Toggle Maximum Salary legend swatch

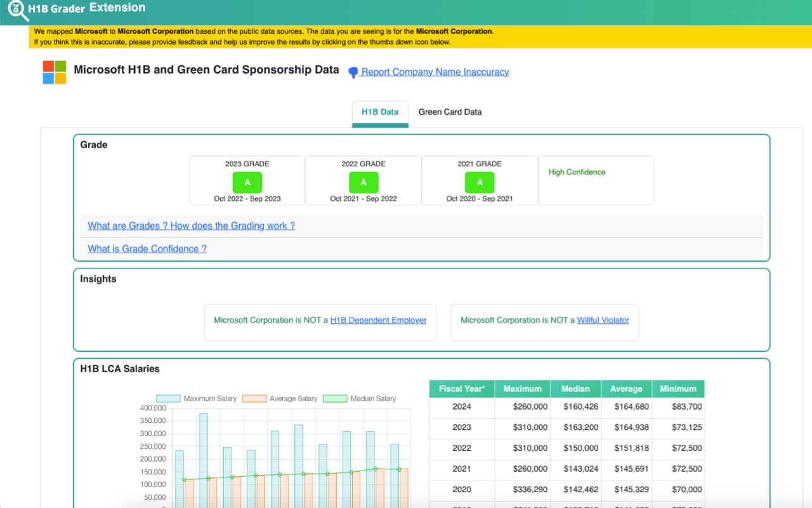click(169, 399)
